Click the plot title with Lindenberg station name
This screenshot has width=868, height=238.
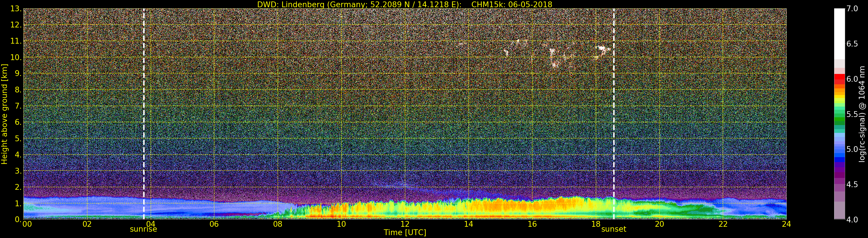404,4
